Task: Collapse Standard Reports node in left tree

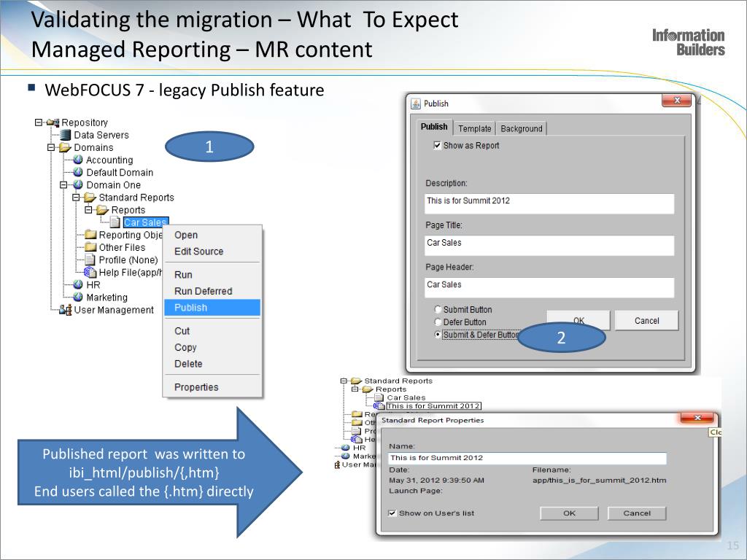Action: coord(76,197)
